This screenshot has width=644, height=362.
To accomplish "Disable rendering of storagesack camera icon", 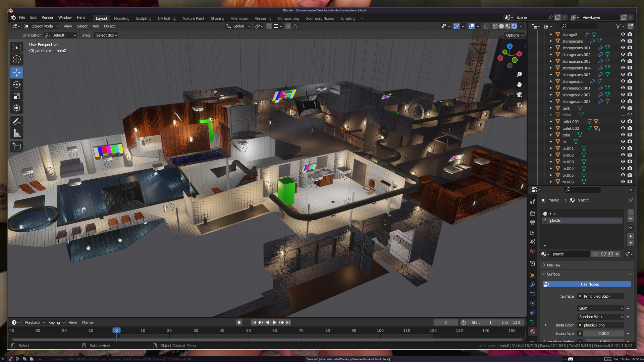I will (630, 81).
